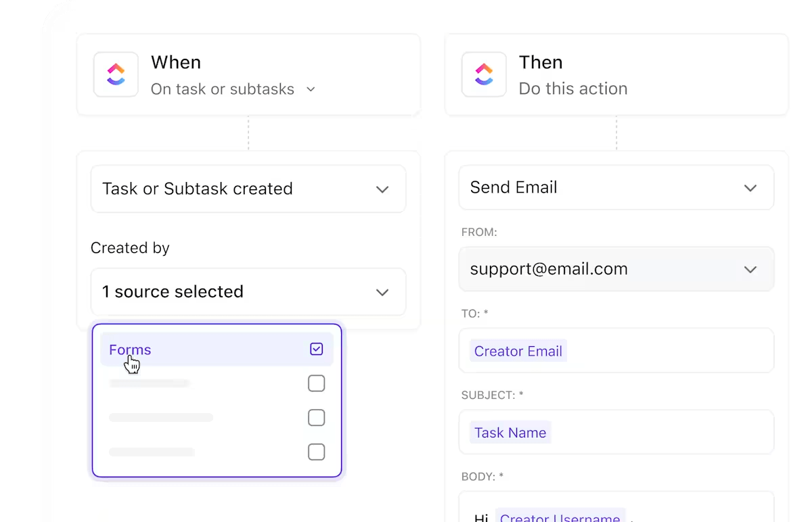Click the 'Creator Username' tag in body
This screenshot has width=812, height=522.
(560, 517)
